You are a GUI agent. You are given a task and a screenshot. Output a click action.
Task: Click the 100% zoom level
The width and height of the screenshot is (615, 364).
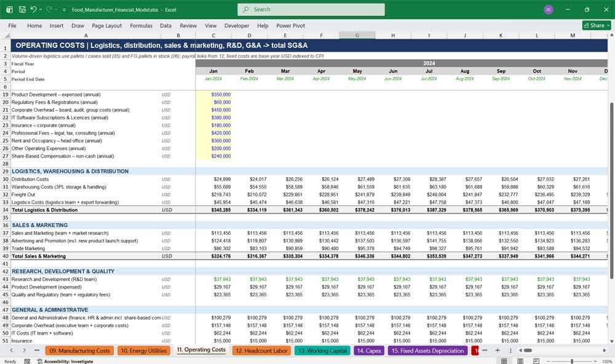click(607, 362)
